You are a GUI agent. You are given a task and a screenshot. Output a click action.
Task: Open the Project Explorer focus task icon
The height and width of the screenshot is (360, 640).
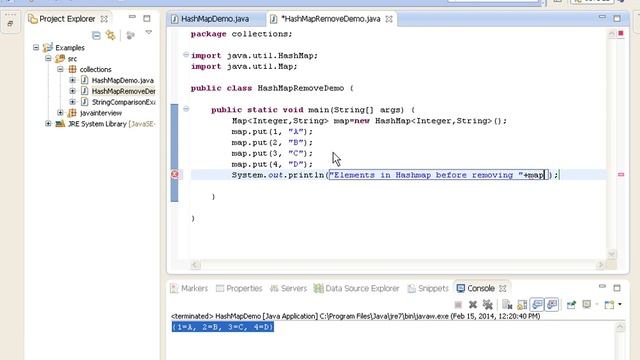tap(131, 36)
